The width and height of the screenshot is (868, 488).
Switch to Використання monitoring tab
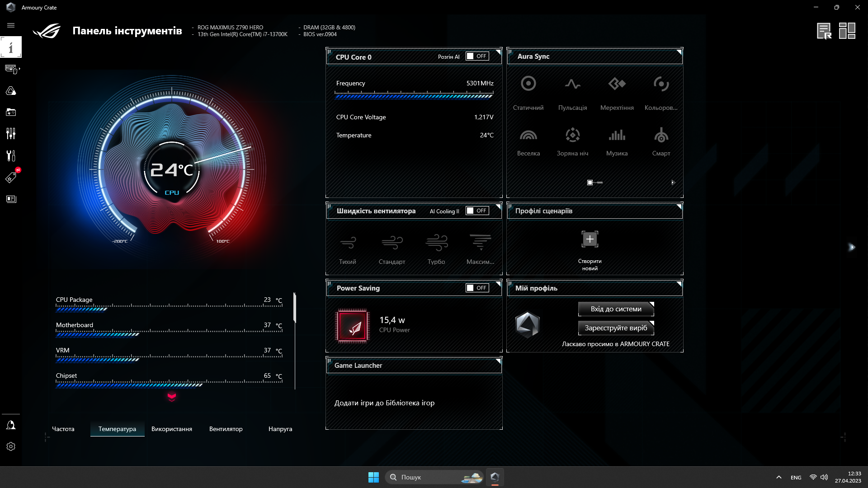coord(172,428)
